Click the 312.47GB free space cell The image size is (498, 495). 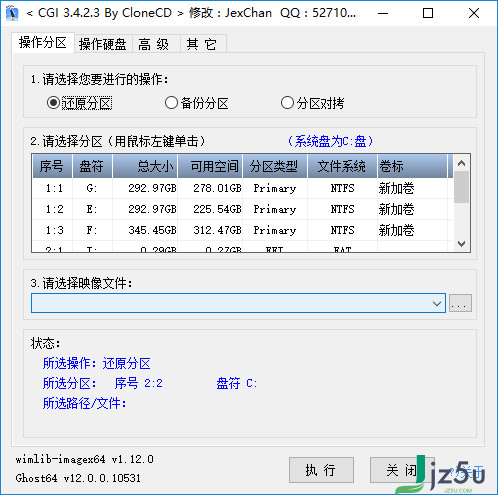[217, 230]
